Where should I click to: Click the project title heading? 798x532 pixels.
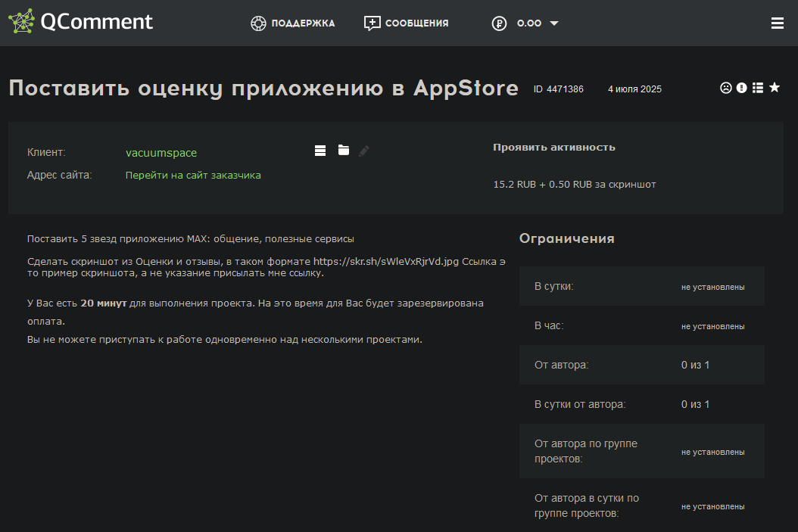click(263, 88)
